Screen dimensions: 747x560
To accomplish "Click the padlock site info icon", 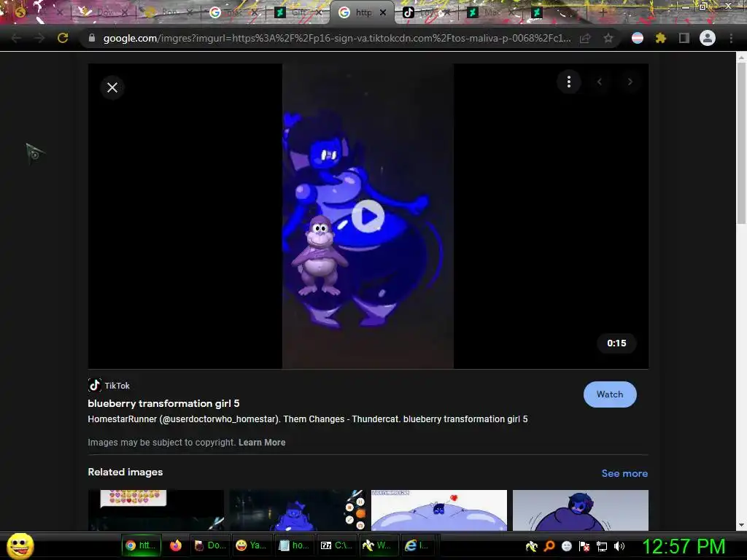I will click(92, 38).
